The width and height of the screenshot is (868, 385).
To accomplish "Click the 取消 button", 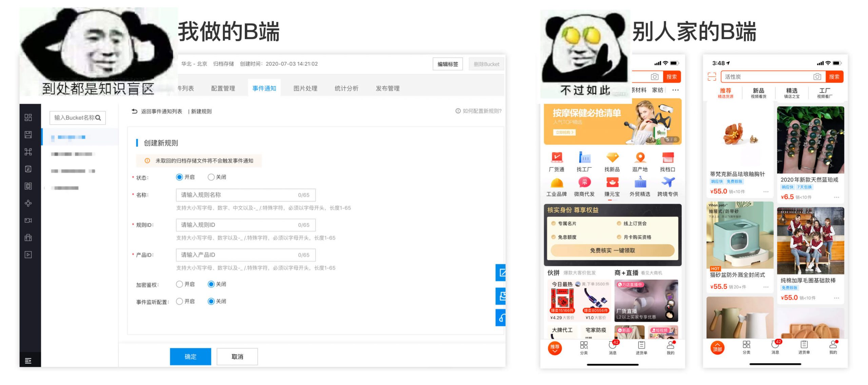I will (x=237, y=357).
